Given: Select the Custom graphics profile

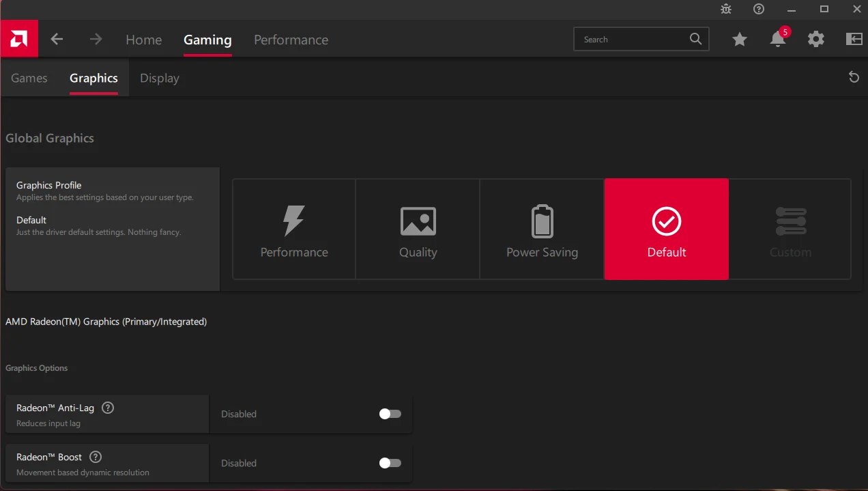Looking at the screenshot, I should pyautogui.click(x=790, y=229).
